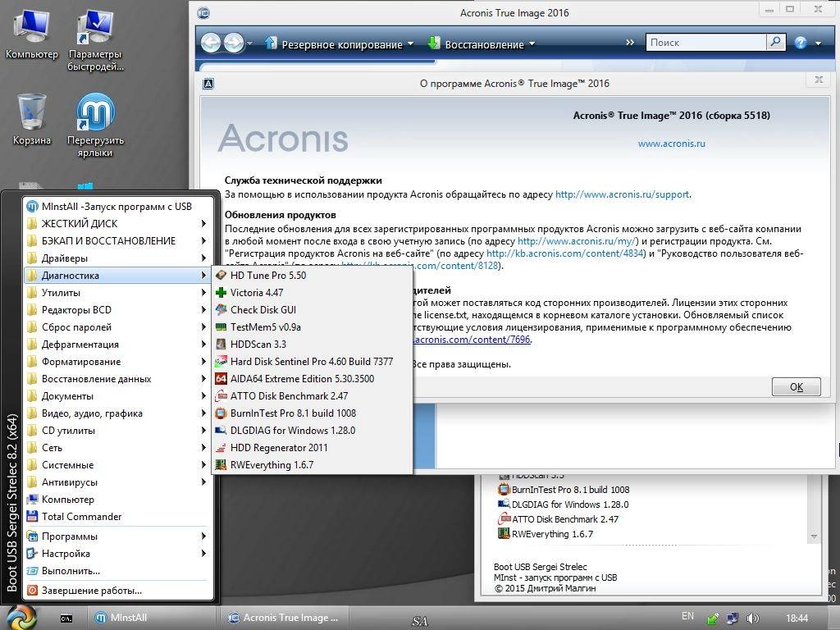Expand the Дефрагментация folder

pos(119,344)
